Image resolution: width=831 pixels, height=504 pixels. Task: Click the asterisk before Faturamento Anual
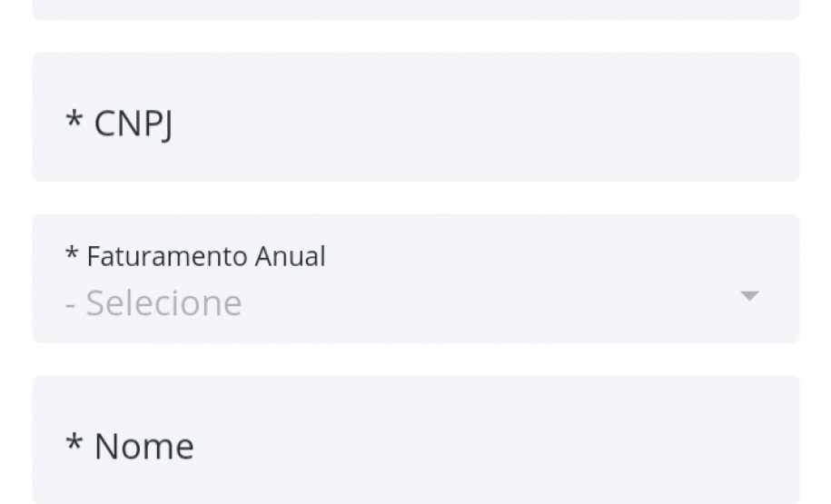[x=71, y=255]
